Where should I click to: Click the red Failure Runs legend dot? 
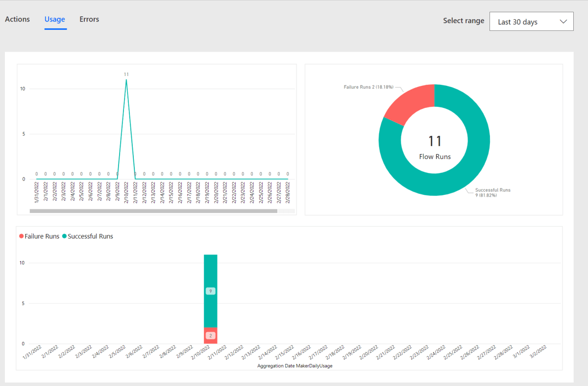pos(21,236)
